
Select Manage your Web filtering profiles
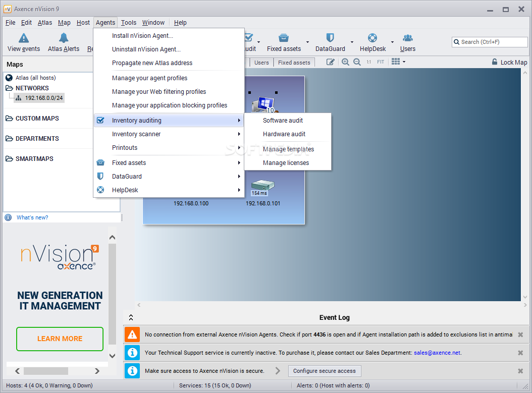point(169,91)
